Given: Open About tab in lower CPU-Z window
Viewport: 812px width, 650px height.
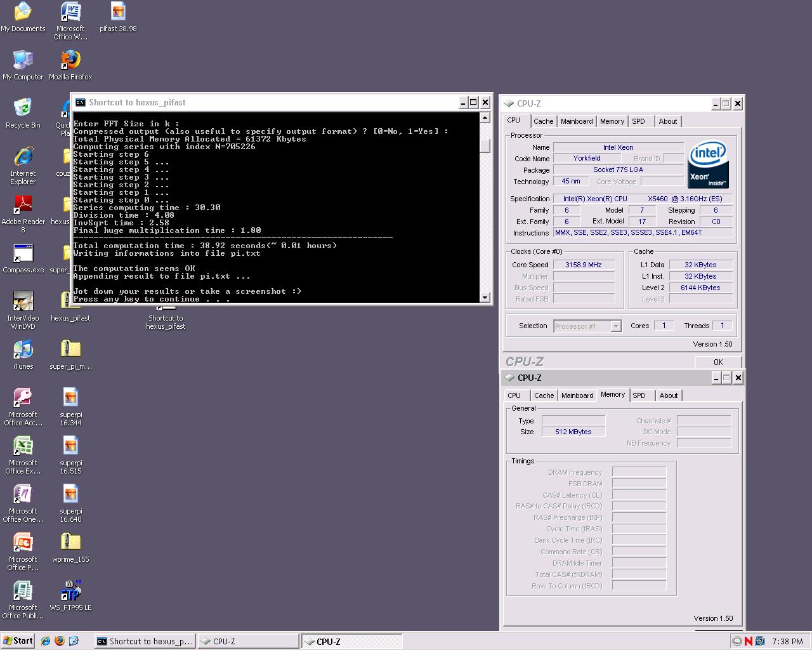Looking at the screenshot, I should click(669, 395).
